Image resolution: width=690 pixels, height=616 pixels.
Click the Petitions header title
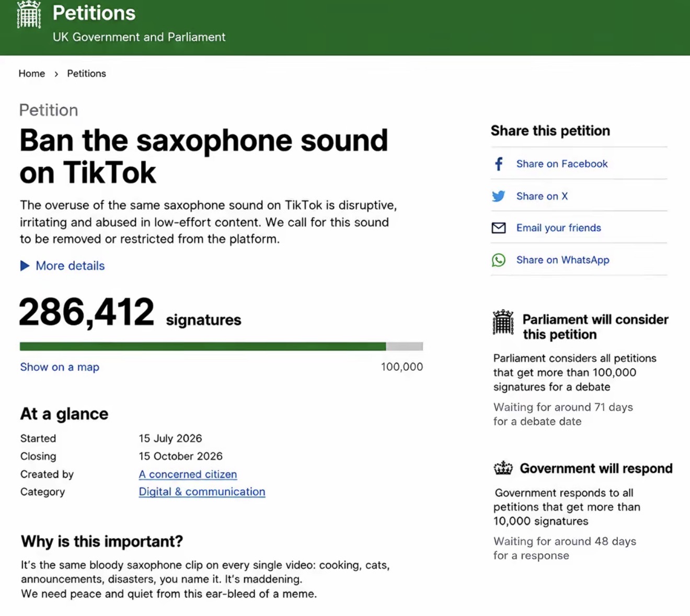94,13
